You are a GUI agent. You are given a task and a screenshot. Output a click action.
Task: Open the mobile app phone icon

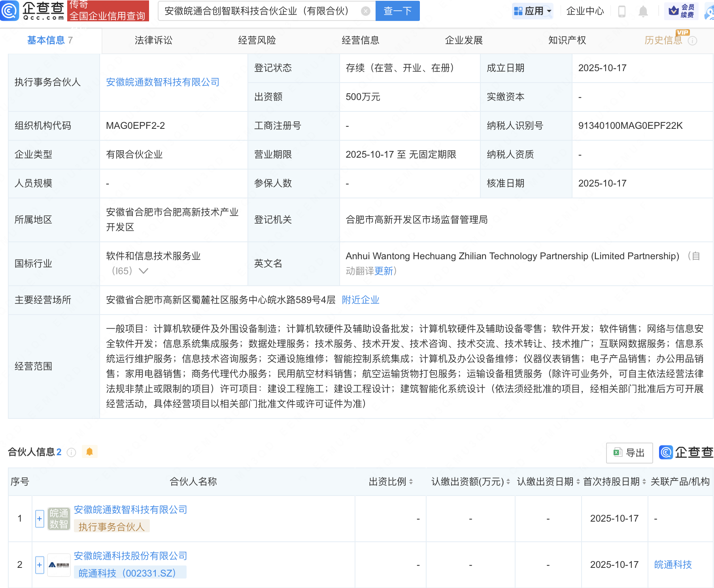pyautogui.click(x=621, y=11)
